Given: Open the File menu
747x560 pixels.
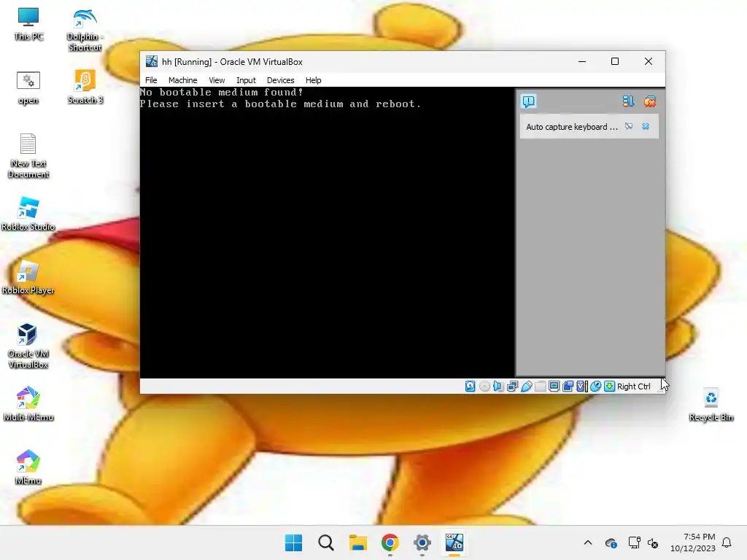Looking at the screenshot, I should click(151, 80).
